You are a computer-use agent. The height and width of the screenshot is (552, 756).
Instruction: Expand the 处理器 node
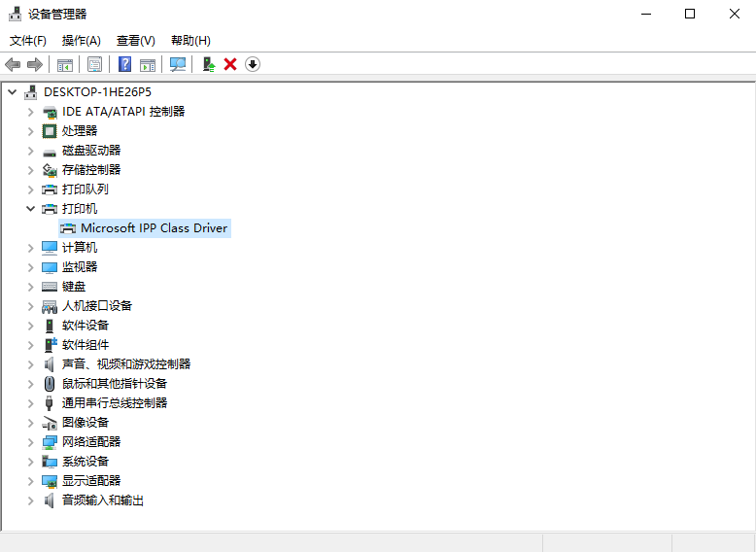pyautogui.click(x=30, y=130)
